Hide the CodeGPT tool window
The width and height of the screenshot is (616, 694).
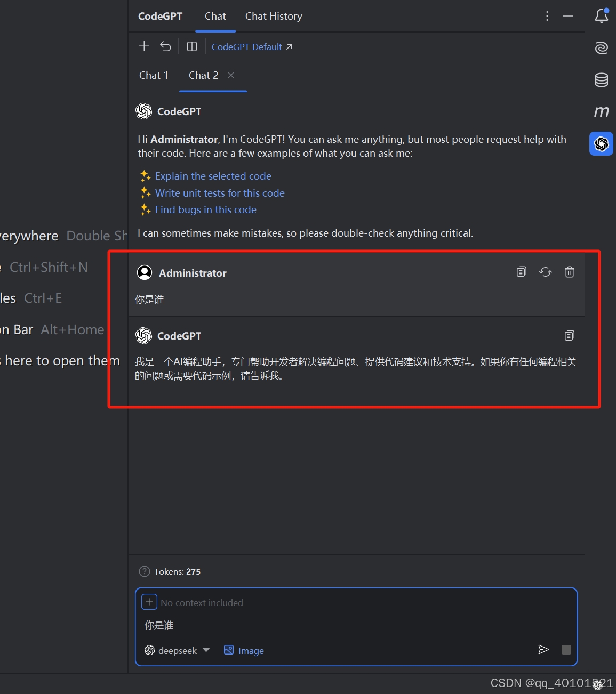coord(568,17)
